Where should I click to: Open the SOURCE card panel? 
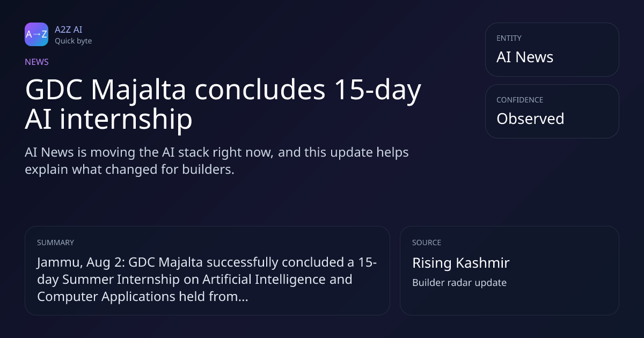(509, 270)
